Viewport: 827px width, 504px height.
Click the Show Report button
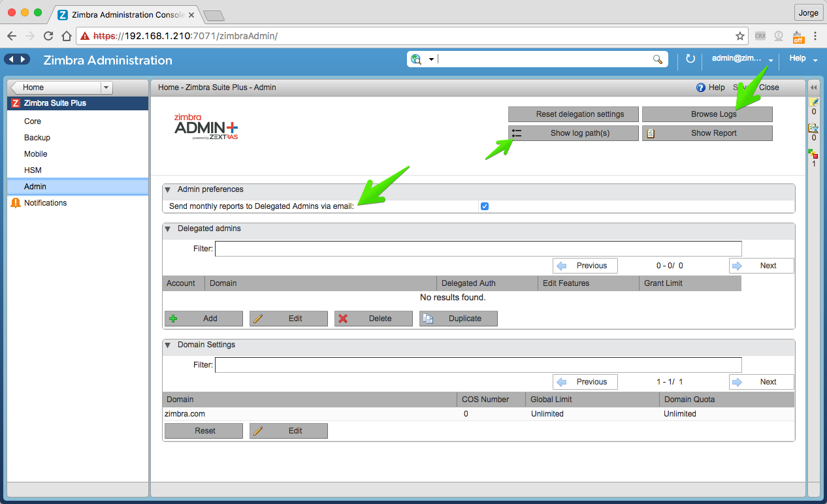pyautogui.click(x=707, y=133)
